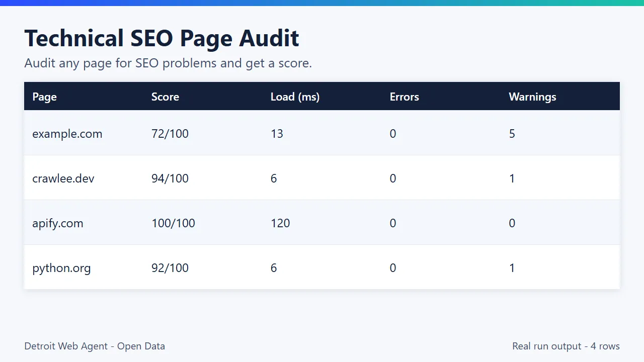Click the Technical SEO Page Audit title
This screenshot has height=362, width=644.
(162, 39)
